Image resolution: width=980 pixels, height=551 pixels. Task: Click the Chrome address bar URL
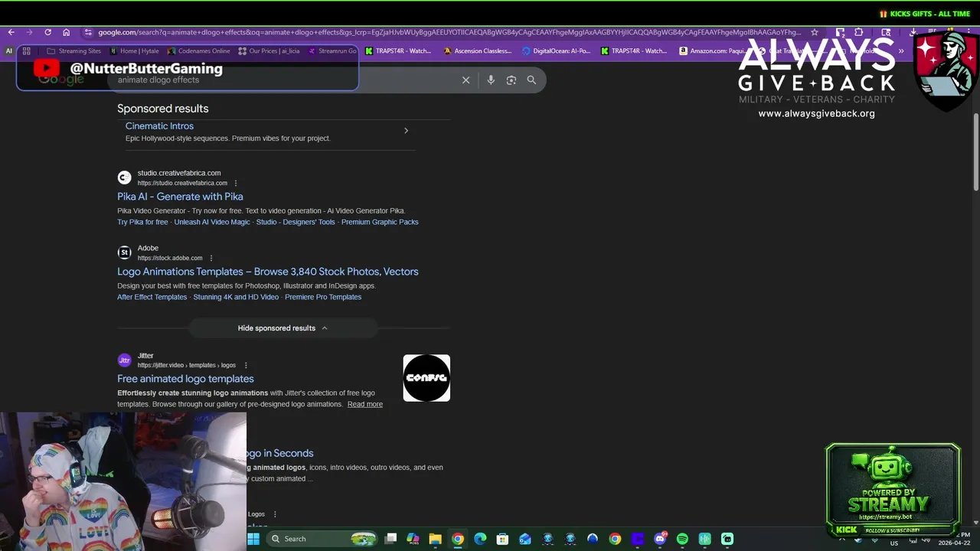(449, 32)
